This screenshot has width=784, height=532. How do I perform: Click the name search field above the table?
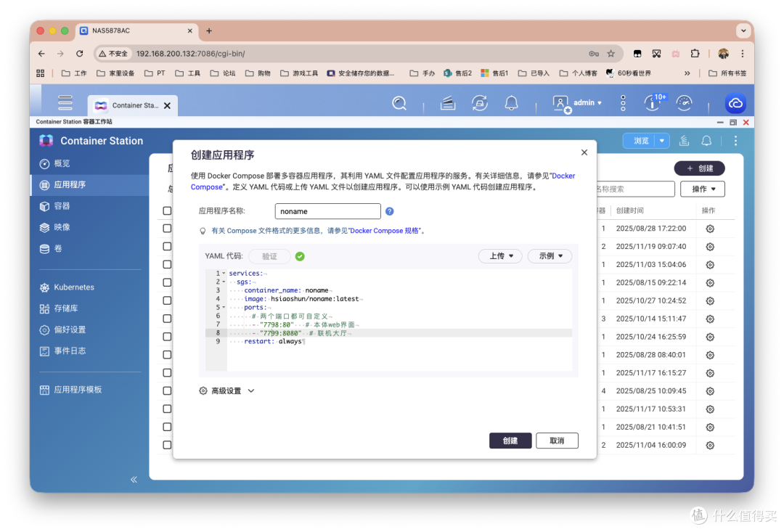tap(635, 189)
